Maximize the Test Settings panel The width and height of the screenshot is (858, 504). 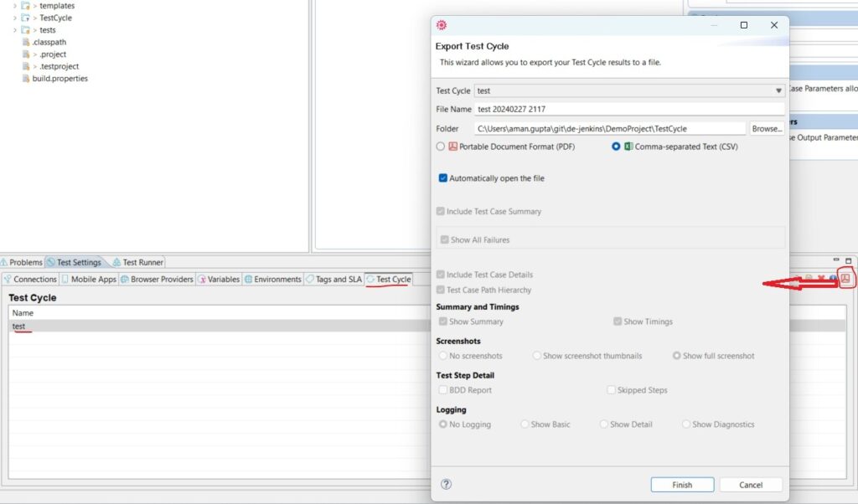pos(848,260)
